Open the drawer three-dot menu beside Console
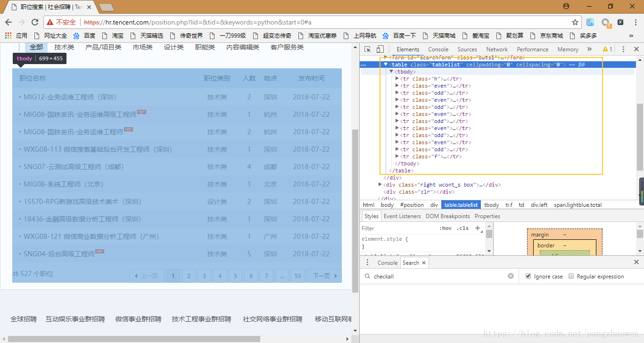This screenshot has width=644, height=343. (368, 262)
